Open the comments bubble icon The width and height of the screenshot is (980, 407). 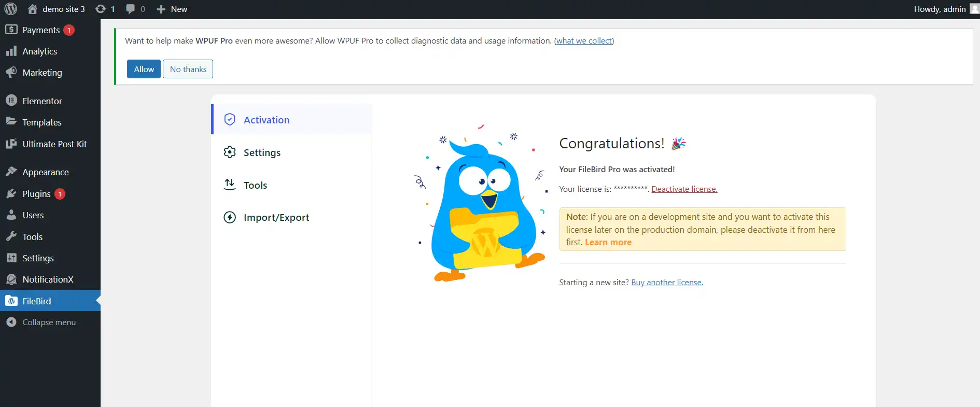(x=130, y=9)
